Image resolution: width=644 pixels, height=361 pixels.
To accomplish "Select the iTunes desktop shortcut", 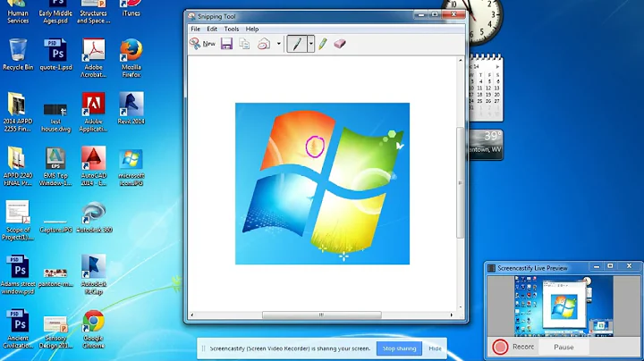I will (131, 9).
